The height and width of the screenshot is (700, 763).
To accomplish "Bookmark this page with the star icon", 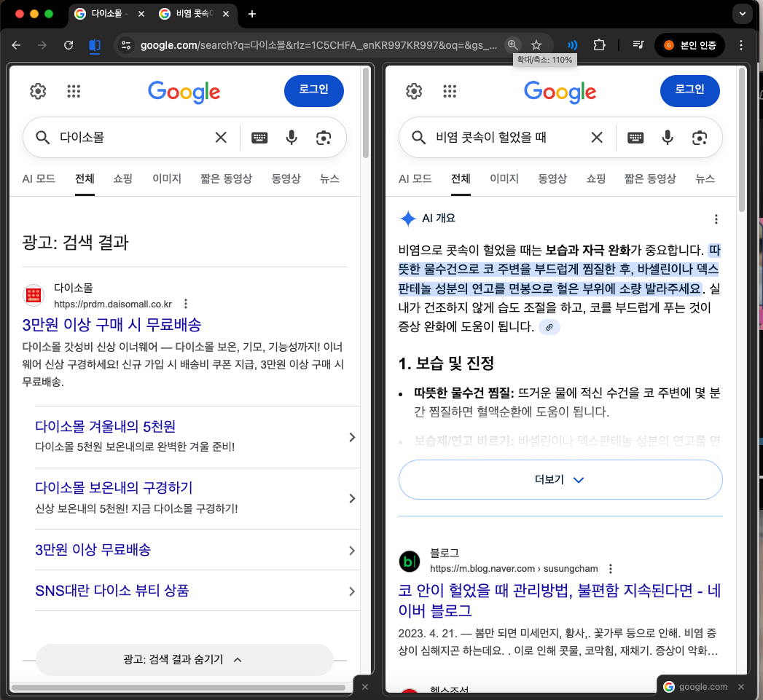I will pos(536,45).
